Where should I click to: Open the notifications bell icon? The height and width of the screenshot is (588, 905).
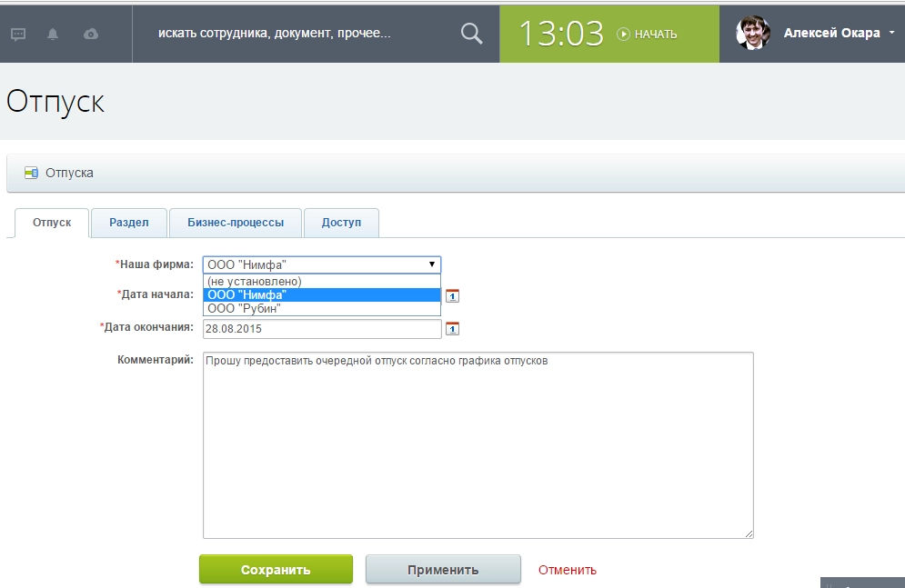pos(53,35)
